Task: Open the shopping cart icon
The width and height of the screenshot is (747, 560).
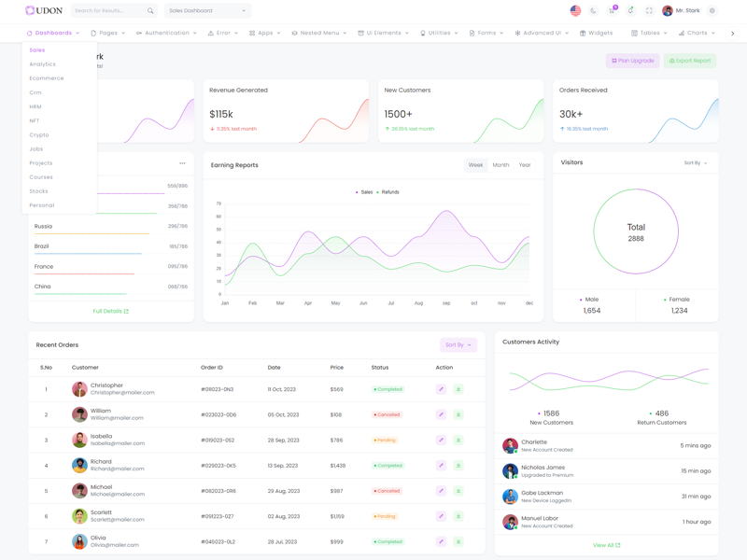Action: [x=612, y=11]
